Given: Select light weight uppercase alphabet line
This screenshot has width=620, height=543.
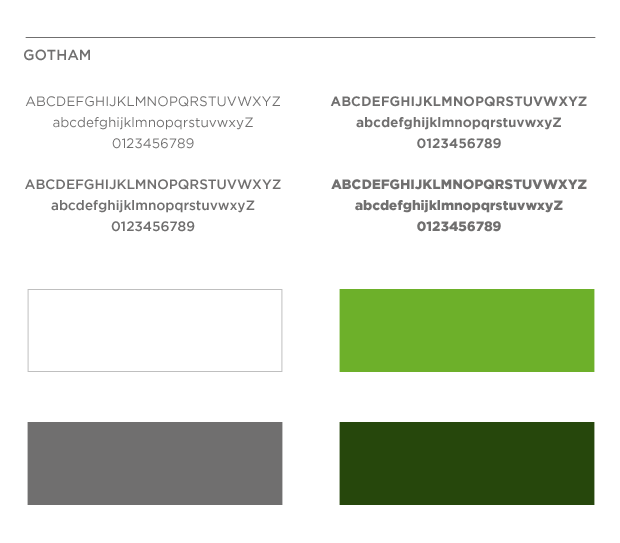Looking at the screenshot, I should point(153,102).
